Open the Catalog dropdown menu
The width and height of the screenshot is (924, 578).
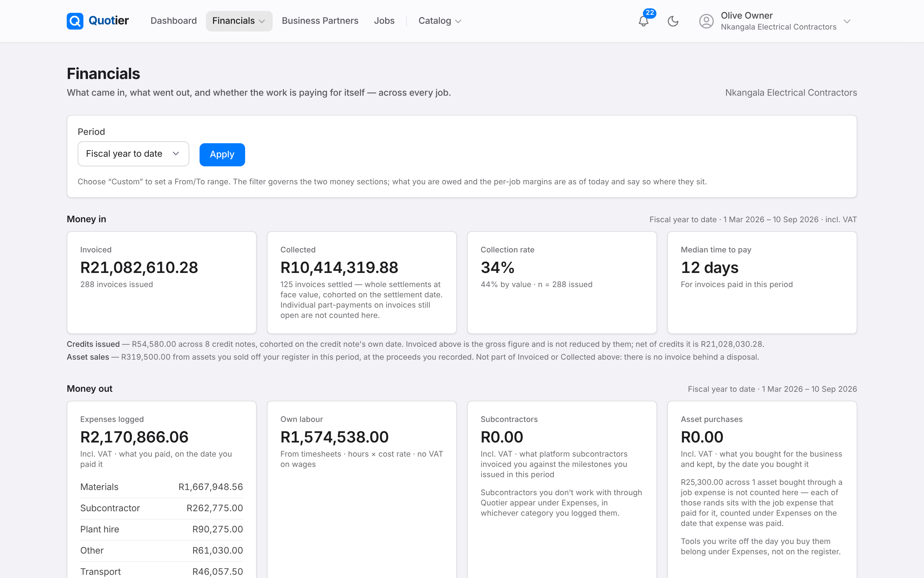click(440, 21)
